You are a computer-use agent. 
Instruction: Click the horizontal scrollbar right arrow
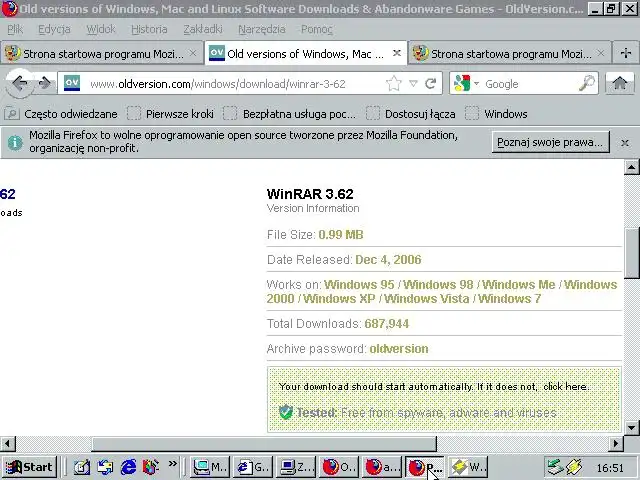(x=616, y=443)
